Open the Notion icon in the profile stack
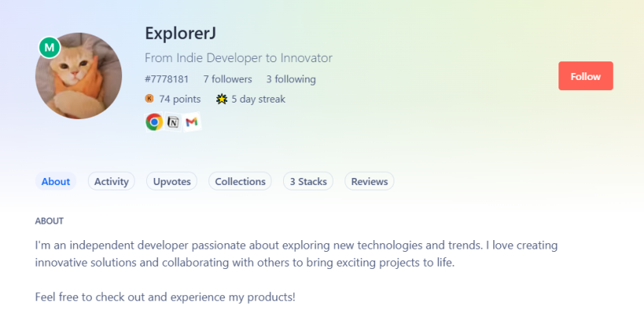This screenshot has width=644, height=331. pos(173,122)
